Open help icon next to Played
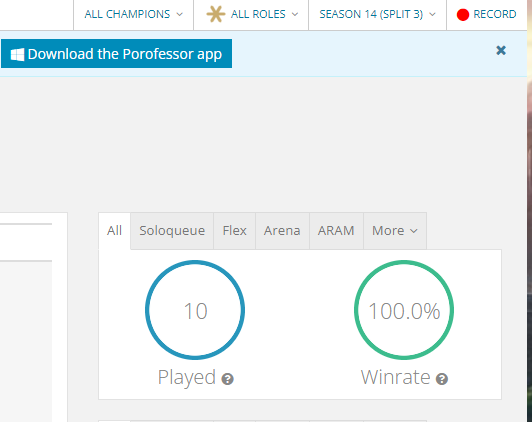This screenshot has height=422, width=532. coord(227,379)
